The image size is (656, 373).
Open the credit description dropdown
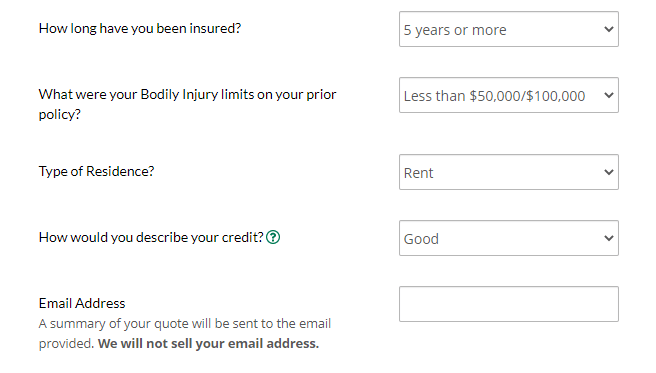509,238
